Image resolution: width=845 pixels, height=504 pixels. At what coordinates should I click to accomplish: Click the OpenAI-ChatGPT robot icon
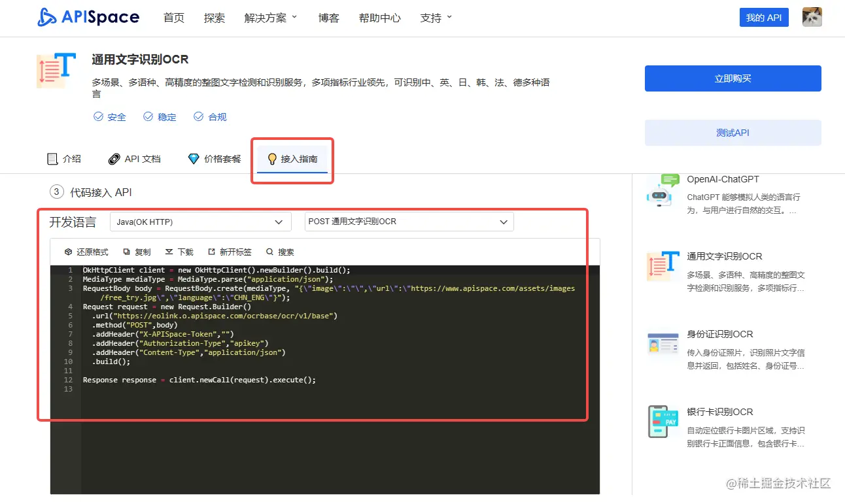click(x=663, y=191)
